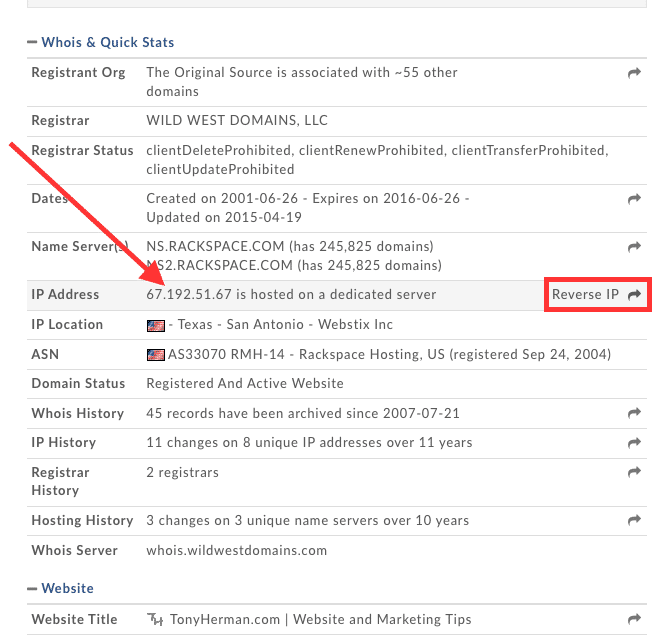Click 'Created on 2001-06-26' dates text

click(222, 199)
